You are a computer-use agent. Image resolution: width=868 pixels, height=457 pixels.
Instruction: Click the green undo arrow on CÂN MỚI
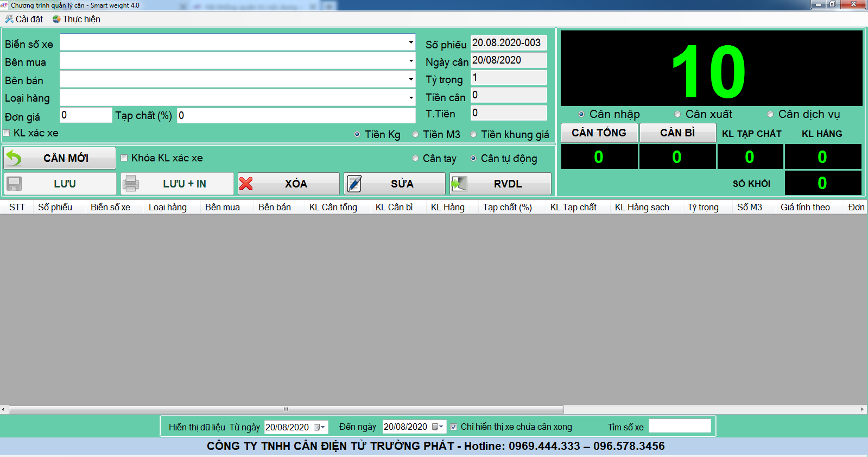click(x=14, y=158)
